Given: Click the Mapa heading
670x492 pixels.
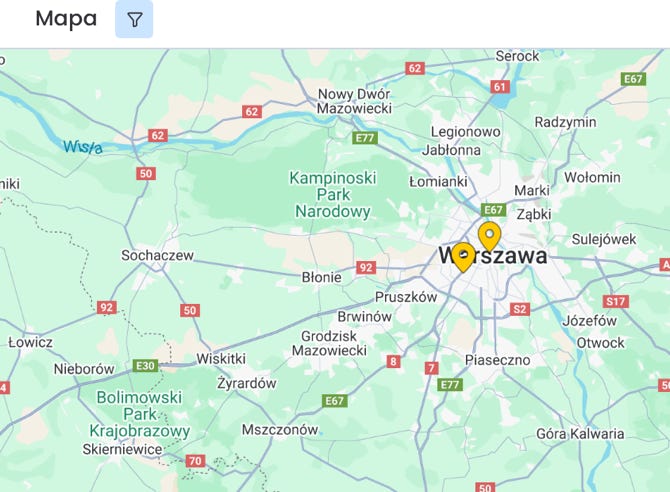Looking at the screenshot, I should pyautogui.click(x=66, y=19).
